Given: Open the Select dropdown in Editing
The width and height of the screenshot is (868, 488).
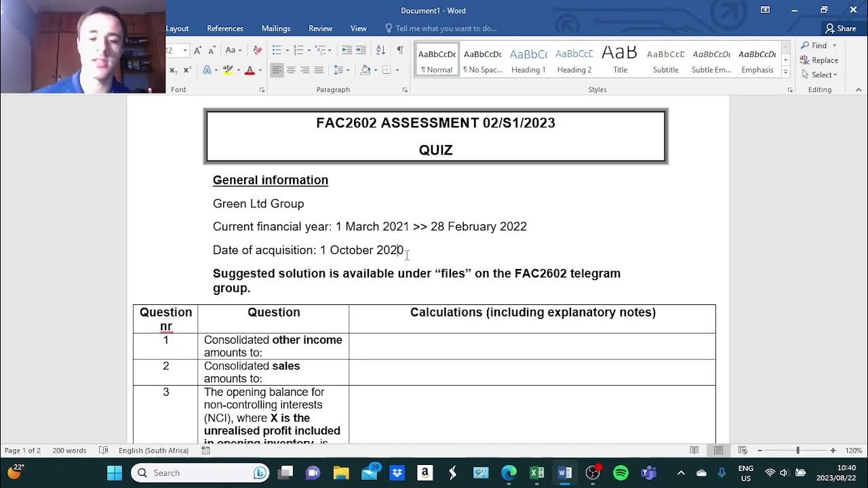Looking at the screenshot, I should (x=819, y=75).
